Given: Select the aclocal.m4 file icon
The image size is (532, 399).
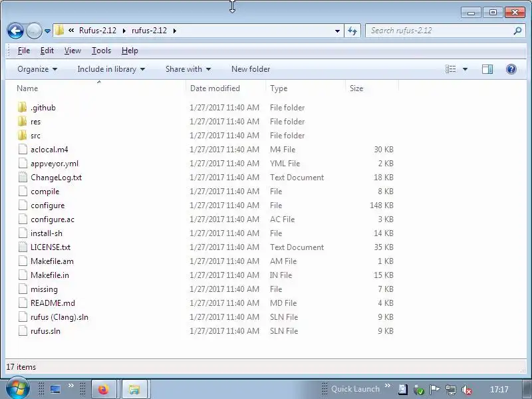Looking at the screenshot, I should coord(23,149).
